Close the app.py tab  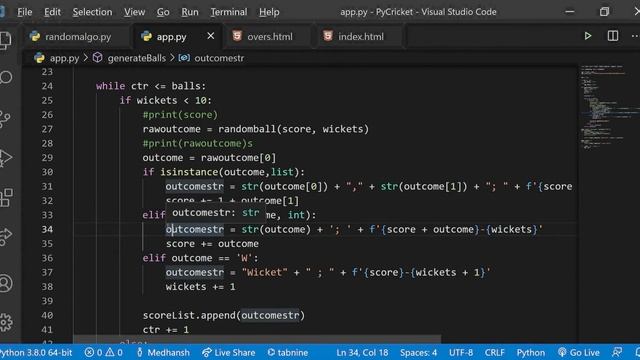[x=211, y=36]
